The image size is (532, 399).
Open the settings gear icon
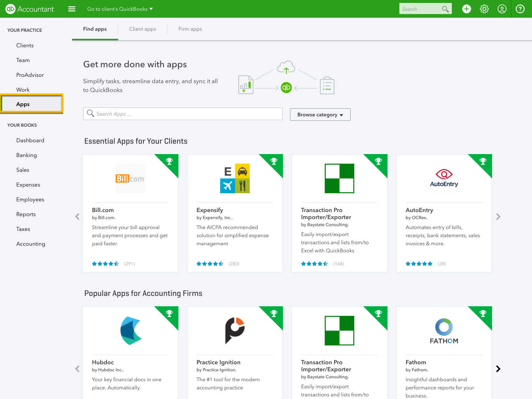tap(484, 9)
